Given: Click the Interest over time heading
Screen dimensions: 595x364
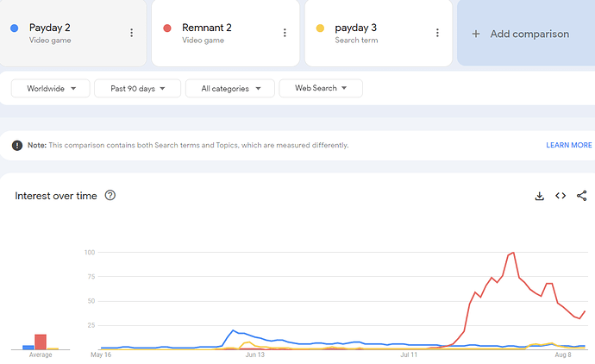Looking at the screenshot, I should click(56, 196).
